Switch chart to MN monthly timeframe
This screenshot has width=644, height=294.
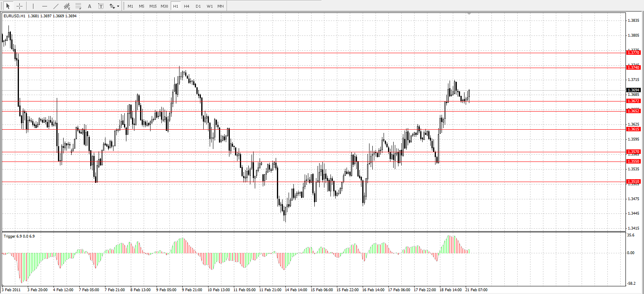[221, 6]
